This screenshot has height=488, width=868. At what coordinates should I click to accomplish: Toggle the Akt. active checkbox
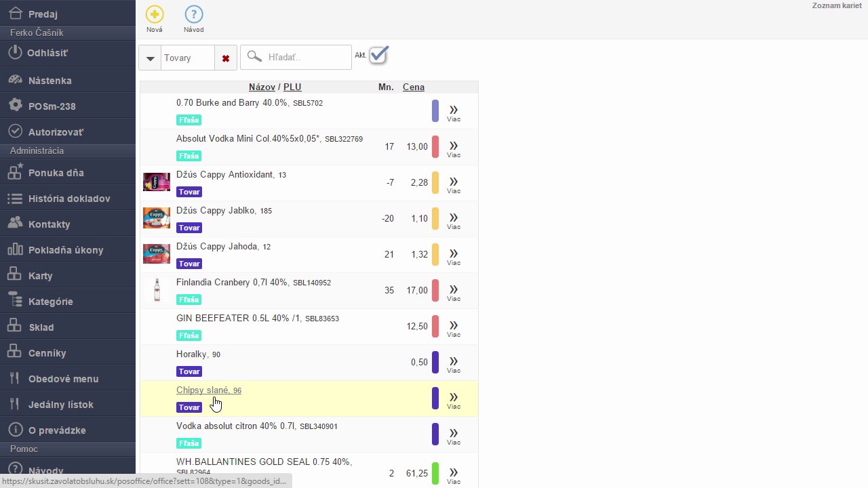378,55
